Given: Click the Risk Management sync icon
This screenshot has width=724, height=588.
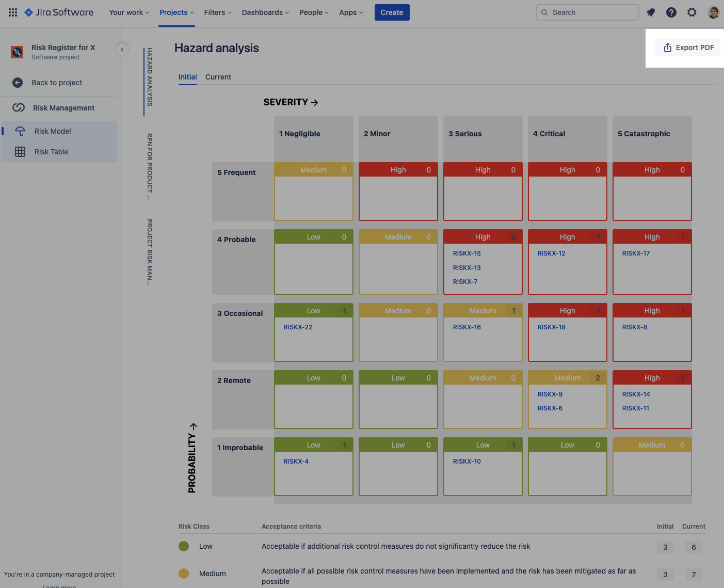Looking at the screenshot, I should pyautogui.click(x=19, y=107).
